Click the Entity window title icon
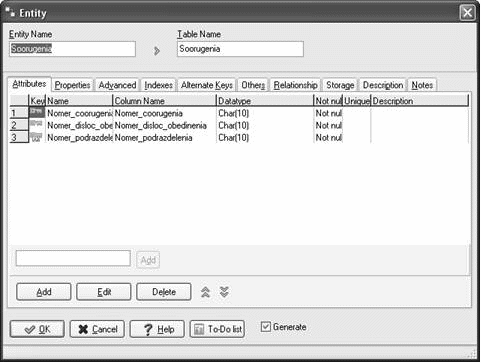The height and width of the screenshot is (363, 481). tap(11, 13)
